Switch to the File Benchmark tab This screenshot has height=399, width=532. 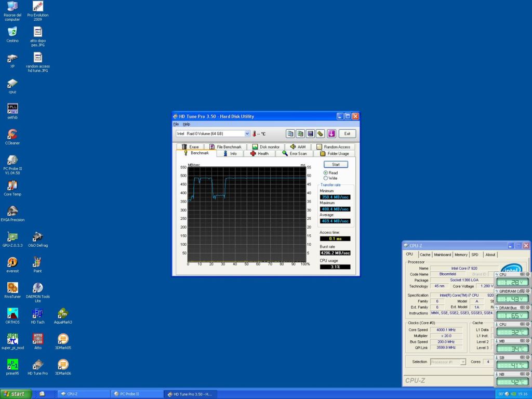225,147
